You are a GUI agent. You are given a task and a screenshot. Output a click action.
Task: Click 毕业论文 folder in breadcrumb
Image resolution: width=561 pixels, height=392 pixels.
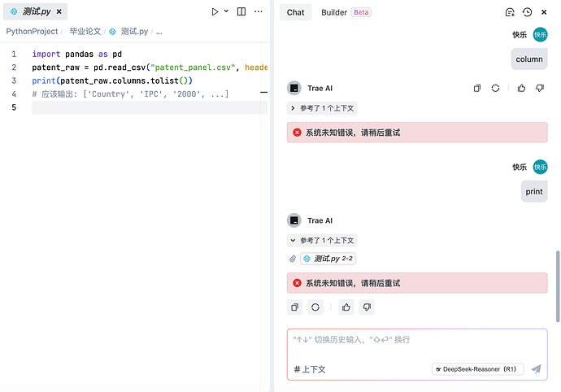point(85,32)
